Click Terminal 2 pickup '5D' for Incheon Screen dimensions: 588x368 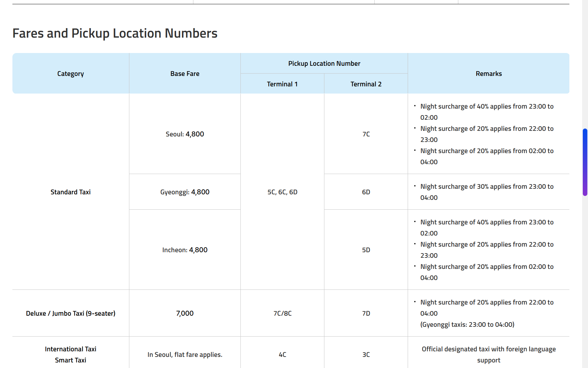click(366, 250)
